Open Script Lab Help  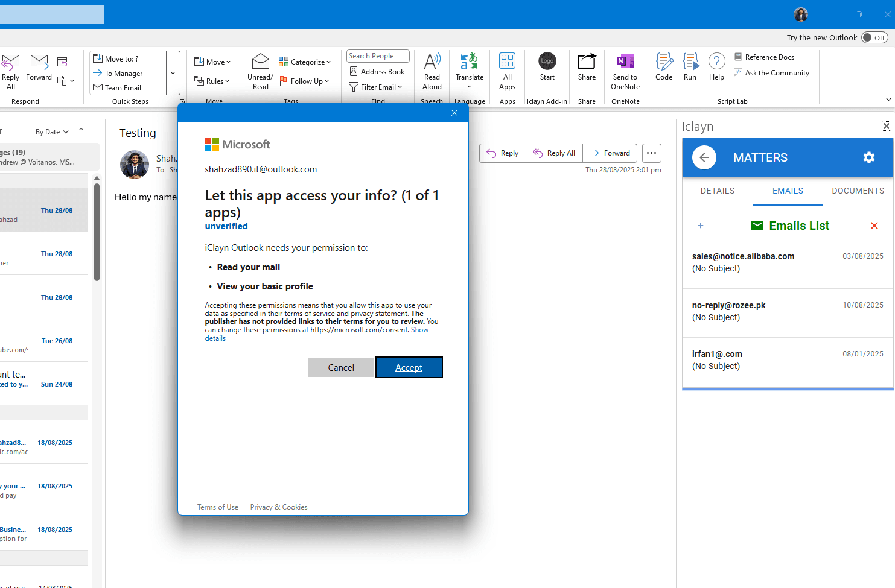(716, 67)
